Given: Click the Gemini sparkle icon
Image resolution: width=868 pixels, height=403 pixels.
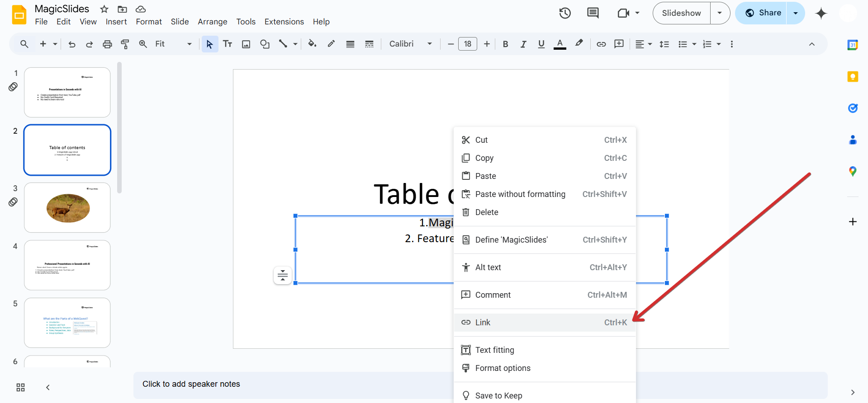Looking at the screenshot, I should point(821,13).
